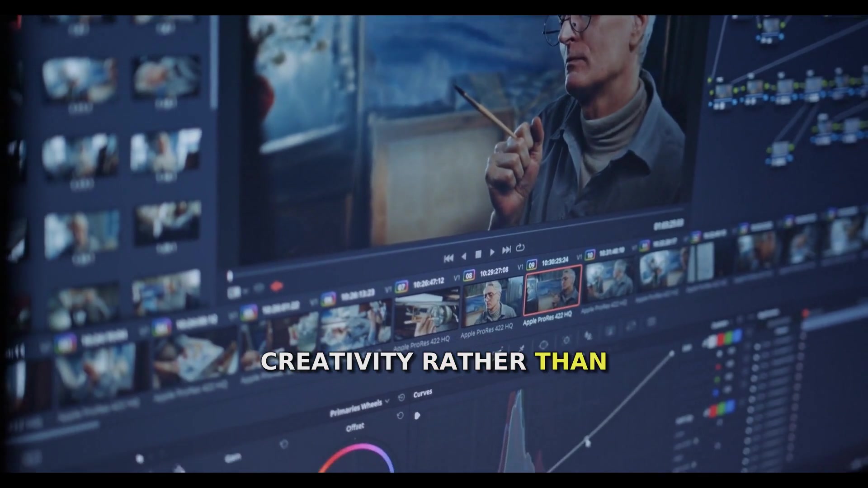
Task: Click the RGB channel color strip above curve list
Action: [722, 339]
